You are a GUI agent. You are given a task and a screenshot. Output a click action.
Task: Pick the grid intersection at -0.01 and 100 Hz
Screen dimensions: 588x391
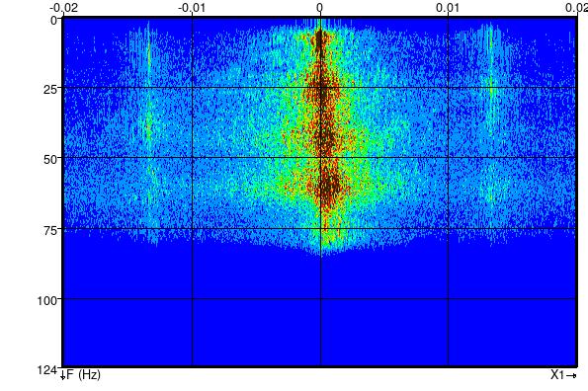pos(193,298)
